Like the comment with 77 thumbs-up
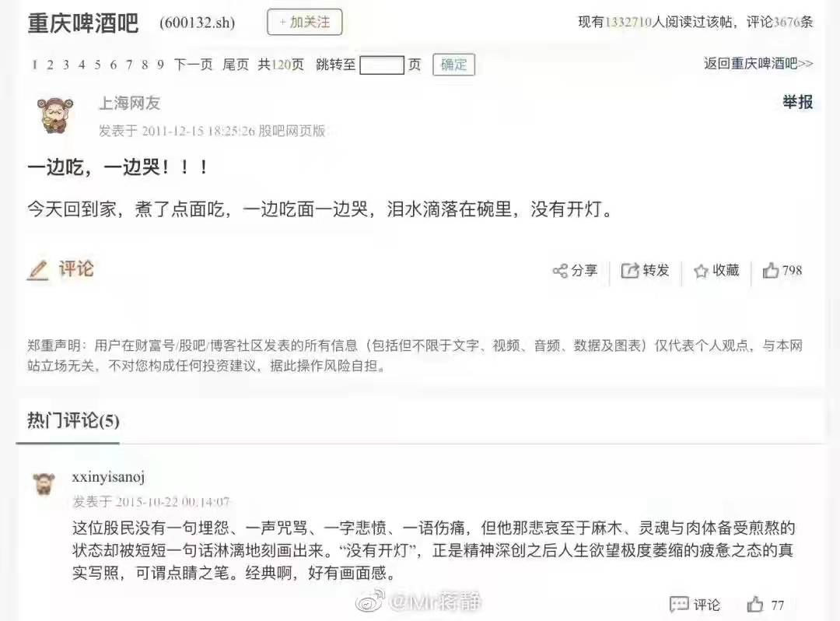The width and height of the screenshot is (840, 621). [x=754, y=605]
